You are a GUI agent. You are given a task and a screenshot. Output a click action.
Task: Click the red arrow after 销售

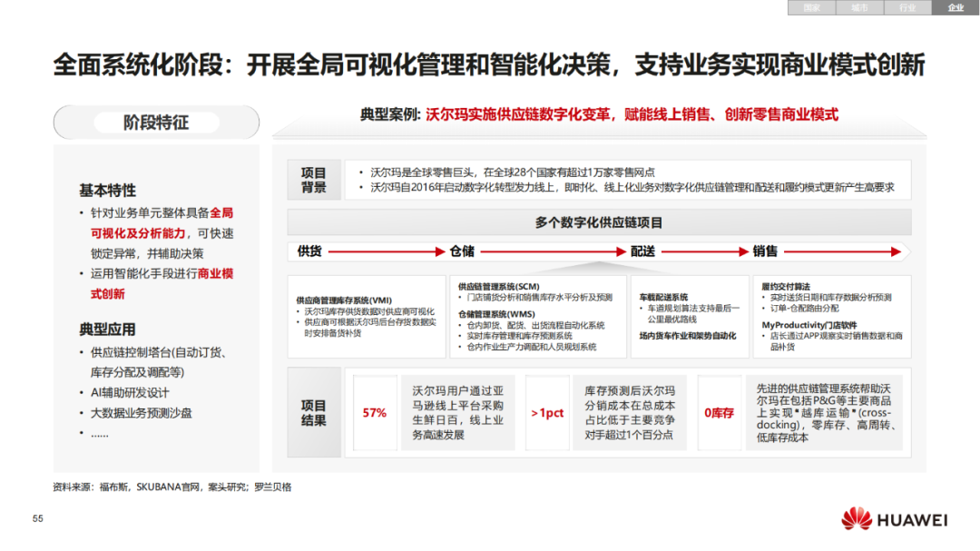tap(842, 251)
